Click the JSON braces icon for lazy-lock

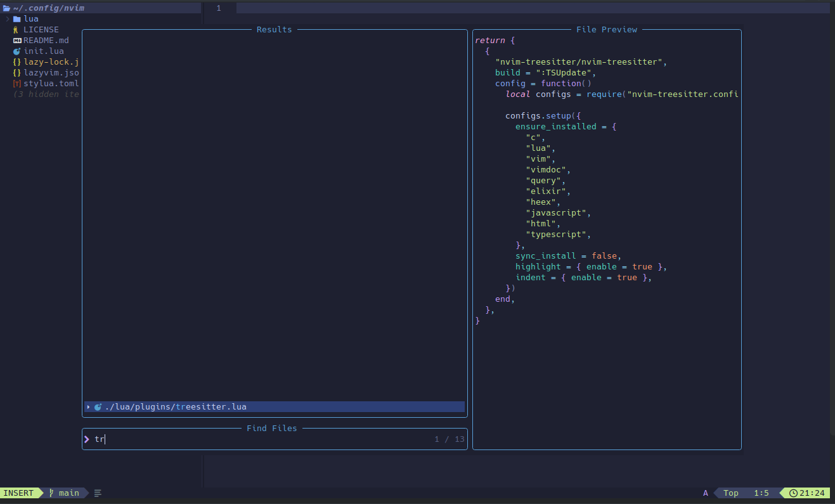[x=17, y=62]
